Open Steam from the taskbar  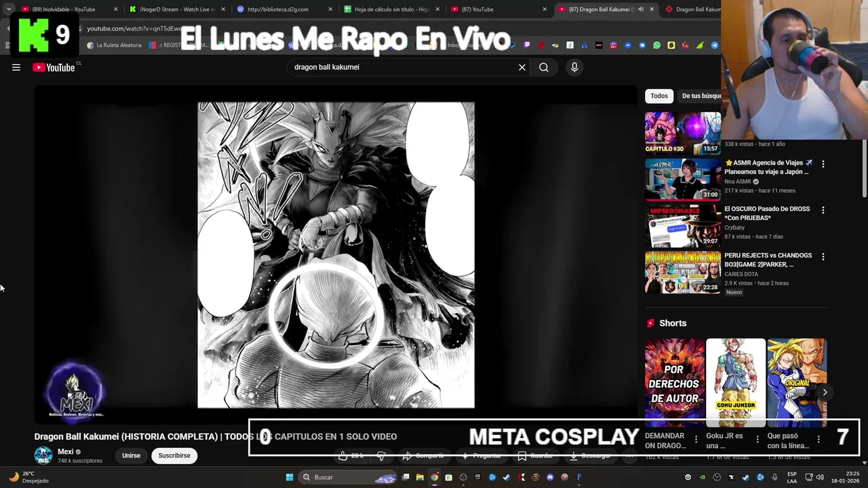507,477
